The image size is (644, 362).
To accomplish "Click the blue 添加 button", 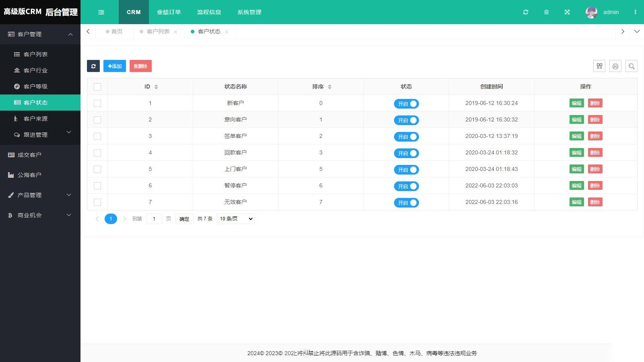I will pyautogui.click(x=115, y=66).
